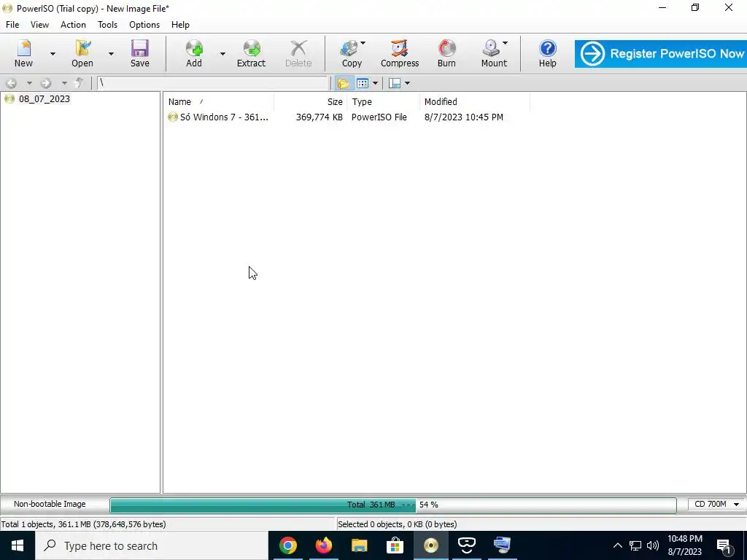747x560 pixels.
Task: Open the Options menu
Action: (144, 25)
